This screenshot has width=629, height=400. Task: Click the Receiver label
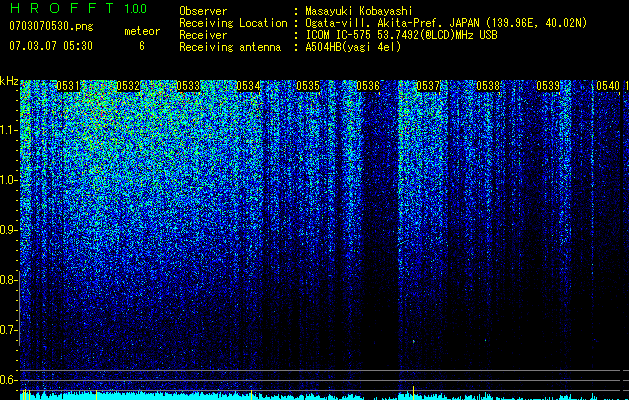click(x=203, y=35)
